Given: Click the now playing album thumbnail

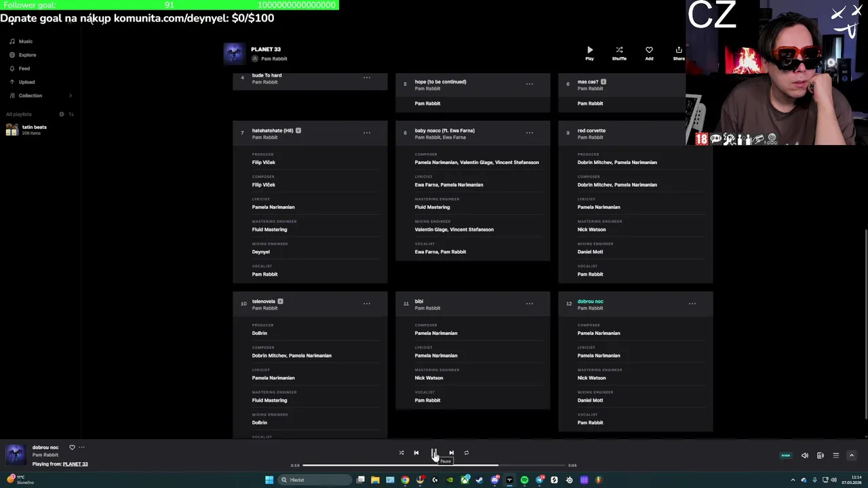Looking at the screenshot, I should point(15,455).
